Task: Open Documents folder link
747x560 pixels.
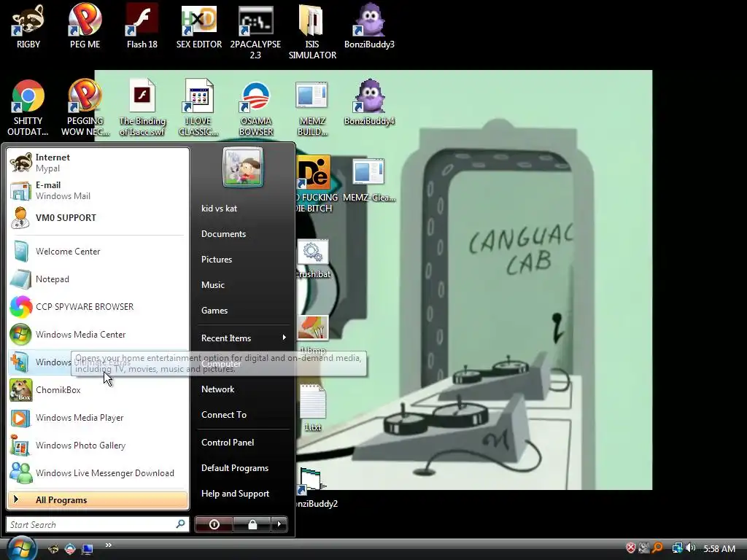Action: tap(244, 234)
